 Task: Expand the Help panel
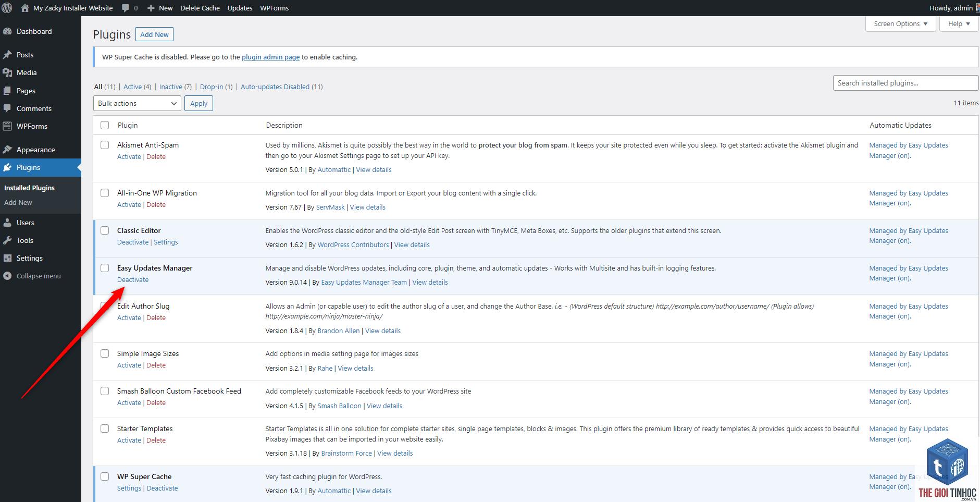pos(959,24)
